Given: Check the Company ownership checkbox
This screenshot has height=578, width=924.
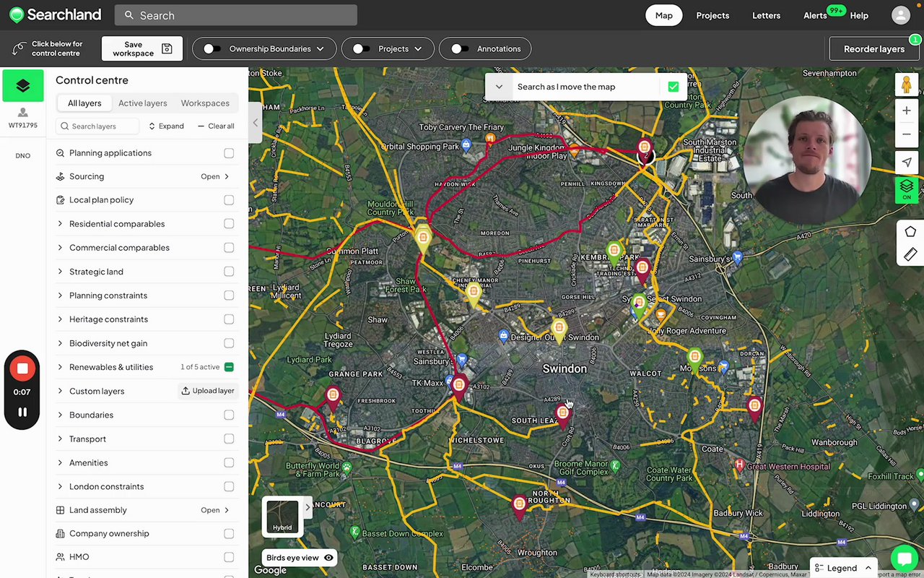Looking at the screenshot, I should (229, 534).
